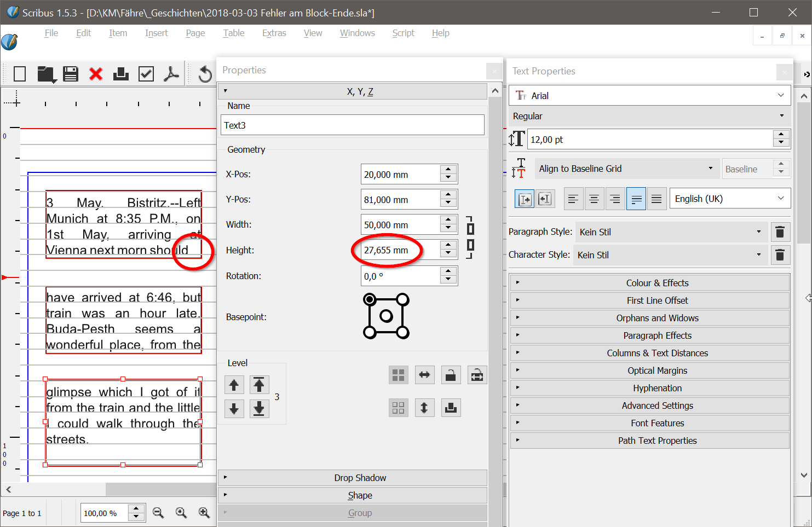
Task: Increase the Height value with up arrow
Action: pyautogui.click(x=448, y=246)
